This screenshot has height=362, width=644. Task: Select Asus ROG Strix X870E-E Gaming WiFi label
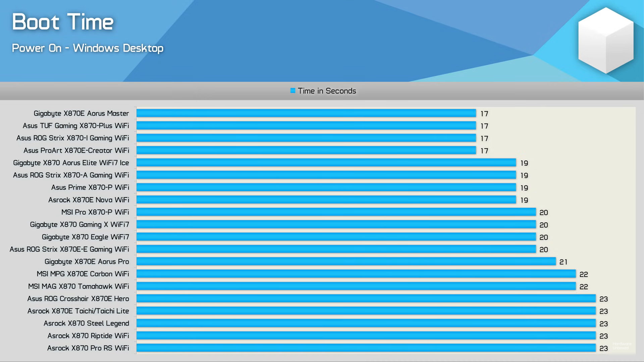coord(69,249)
